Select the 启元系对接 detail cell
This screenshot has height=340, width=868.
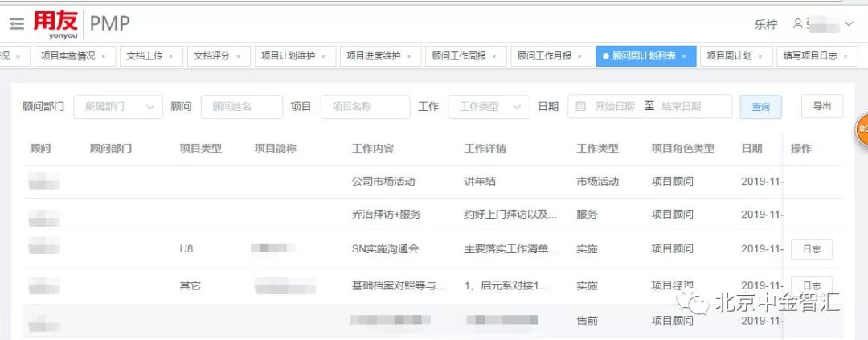pyautogui.click(x=506, y=285)
